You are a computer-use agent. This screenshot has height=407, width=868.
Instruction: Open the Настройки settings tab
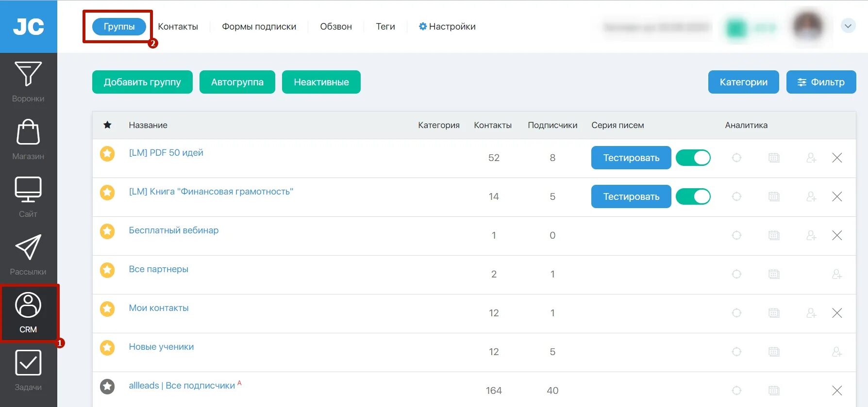447,26
